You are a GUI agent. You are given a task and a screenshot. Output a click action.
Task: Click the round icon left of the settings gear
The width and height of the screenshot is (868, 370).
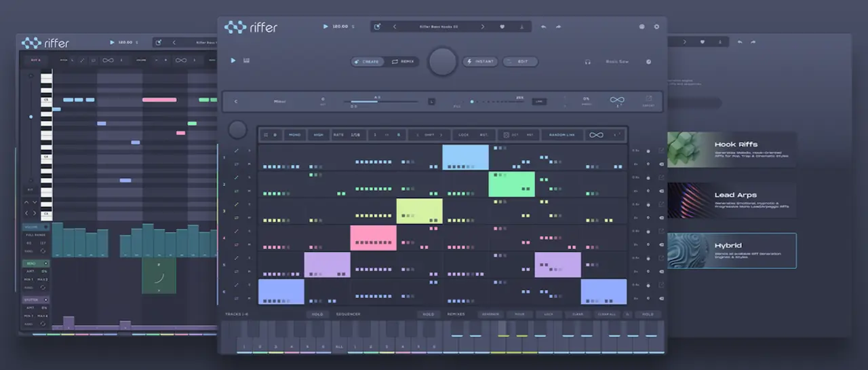pyautogui.click(x=642, y=26)
